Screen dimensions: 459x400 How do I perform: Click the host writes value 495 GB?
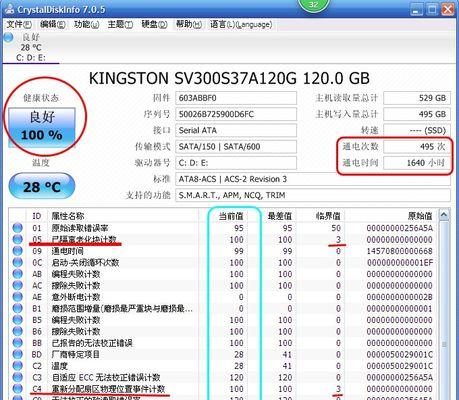[x=417, y=114]
